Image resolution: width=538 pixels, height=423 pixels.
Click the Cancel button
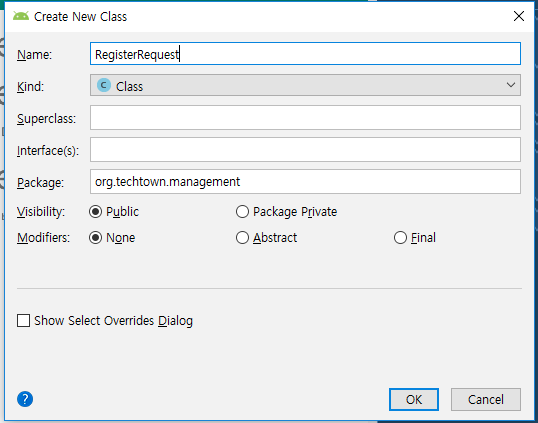tap(486, 399)
